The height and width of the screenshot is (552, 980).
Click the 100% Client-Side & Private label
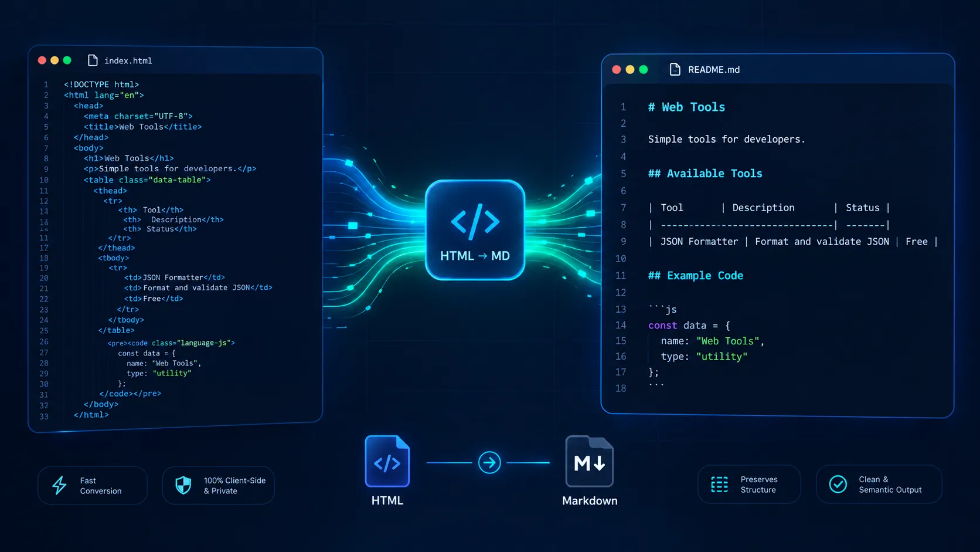click(x=234, y=486)
